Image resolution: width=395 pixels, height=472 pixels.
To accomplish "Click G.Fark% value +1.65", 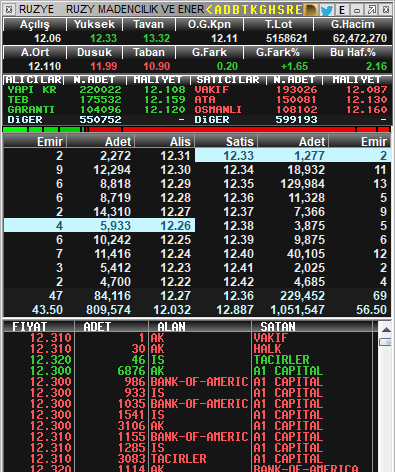I will click(295, 66).
